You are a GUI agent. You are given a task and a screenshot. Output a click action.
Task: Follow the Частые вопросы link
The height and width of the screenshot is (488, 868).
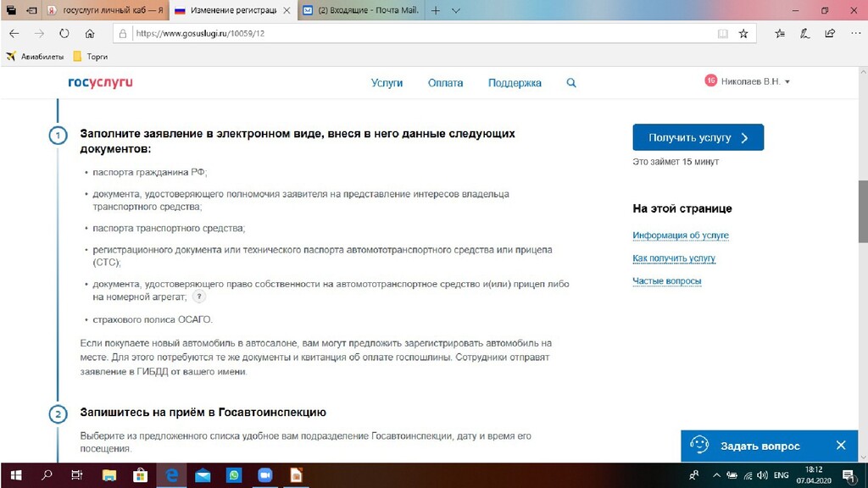tap(666, 281)
